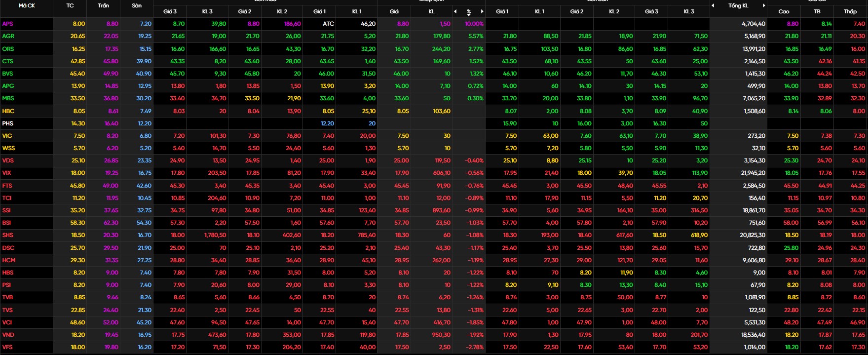Viewport: 868px width, 355px height.
Task: Open the APS stock symbol
Action: pos(8,24)
